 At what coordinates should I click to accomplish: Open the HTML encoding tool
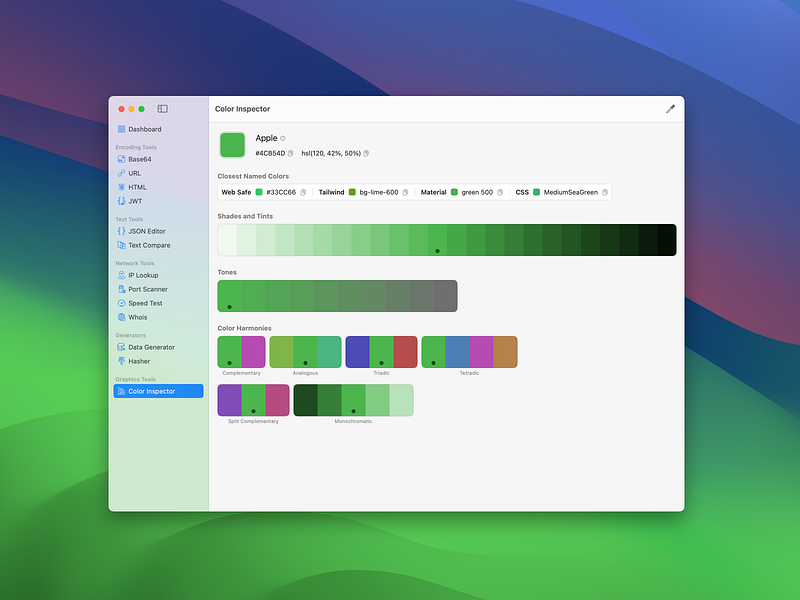click(158, 187)
